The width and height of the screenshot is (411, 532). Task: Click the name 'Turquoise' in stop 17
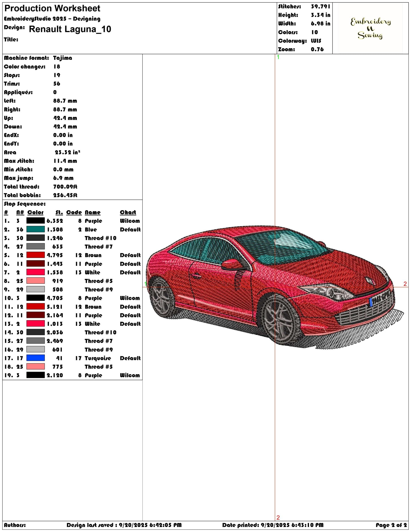click(x=98, y=358)
